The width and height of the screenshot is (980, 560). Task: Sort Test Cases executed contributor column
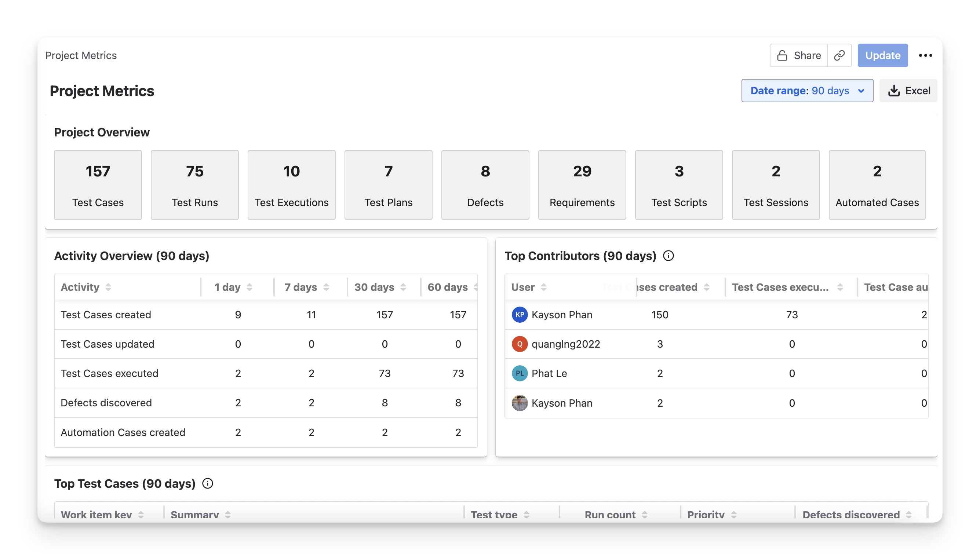[x=840, y=287]
